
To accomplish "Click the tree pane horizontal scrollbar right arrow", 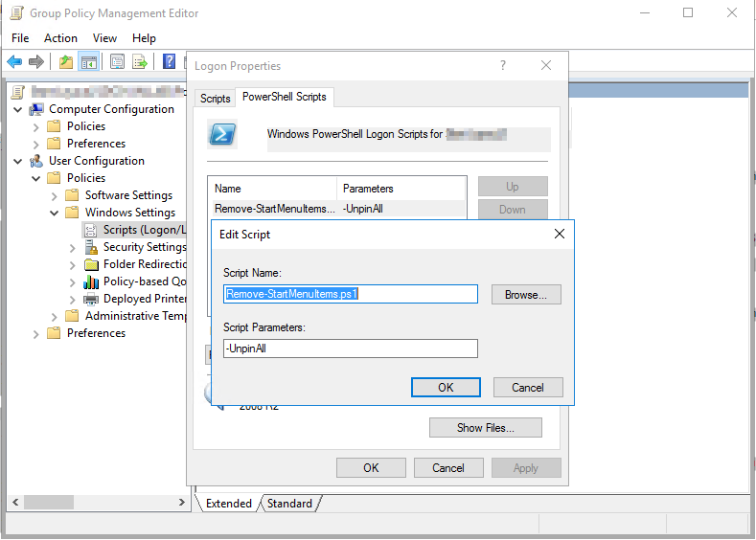I will click(183, 502).
